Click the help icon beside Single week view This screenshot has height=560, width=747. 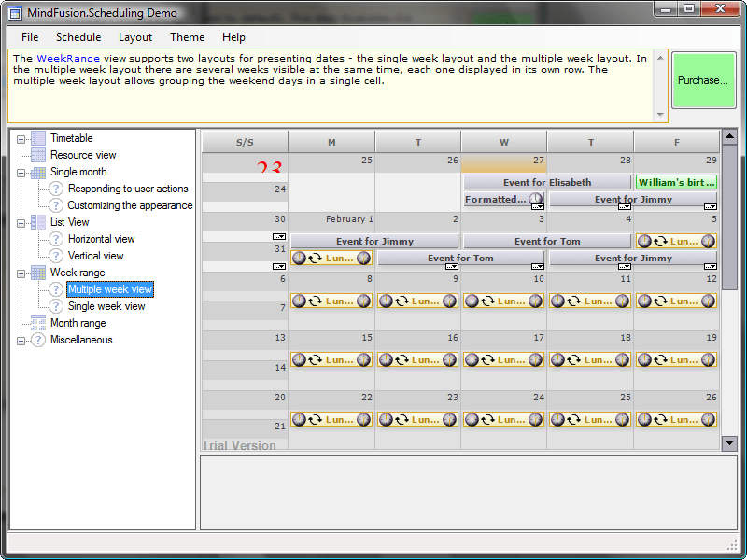56,305
